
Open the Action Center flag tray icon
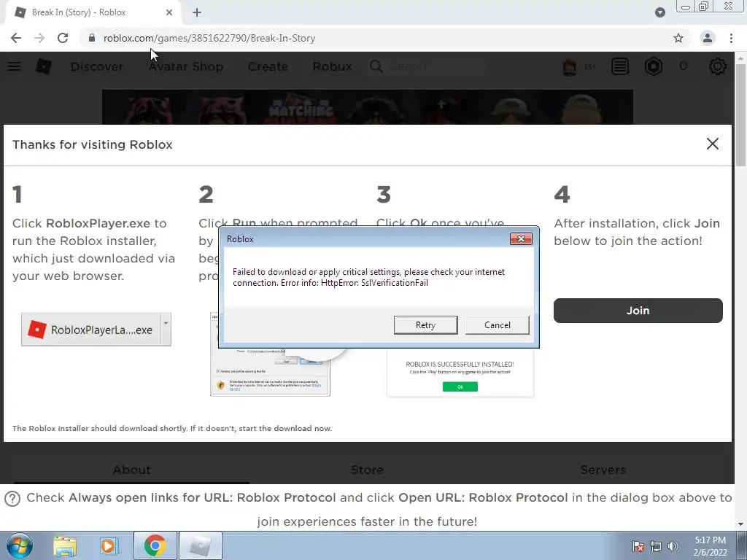pyautogui.click(x=638, y=546)
